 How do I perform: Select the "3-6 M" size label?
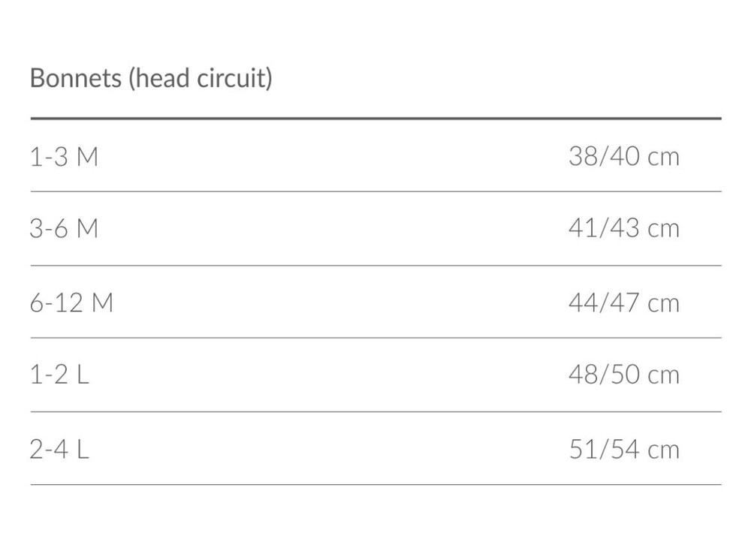(64, 228)
